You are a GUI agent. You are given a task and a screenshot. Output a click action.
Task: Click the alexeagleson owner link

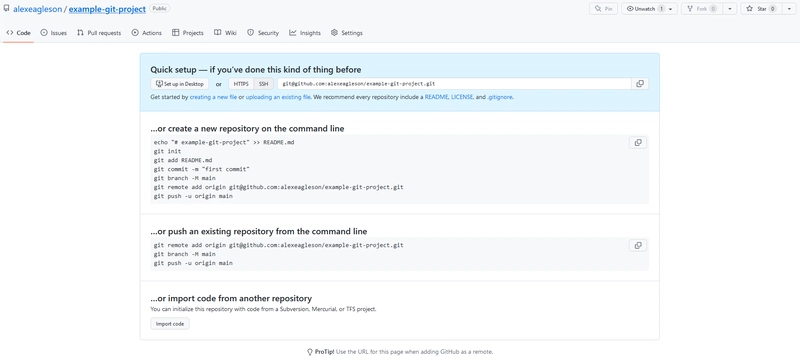coord(37,9)
